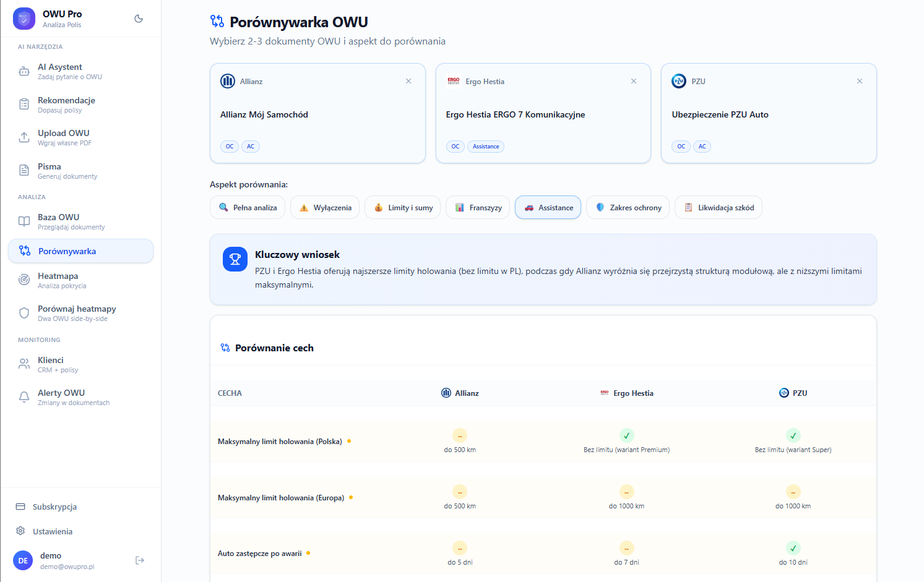The image size is (924, 582).
Task: Select the Rekomendacje icon in the sidebar
Action: click(x=24, y=104)
